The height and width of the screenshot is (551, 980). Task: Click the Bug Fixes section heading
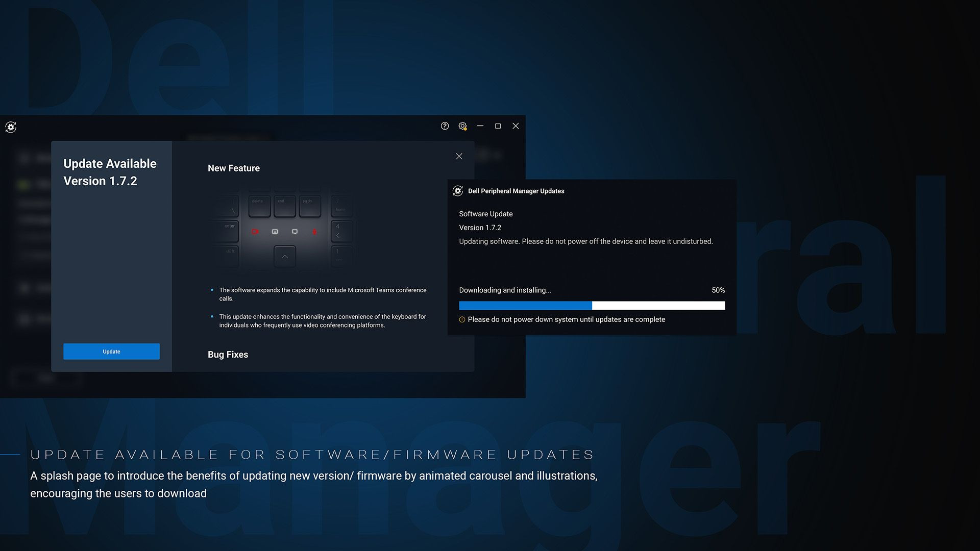[228, 355]
